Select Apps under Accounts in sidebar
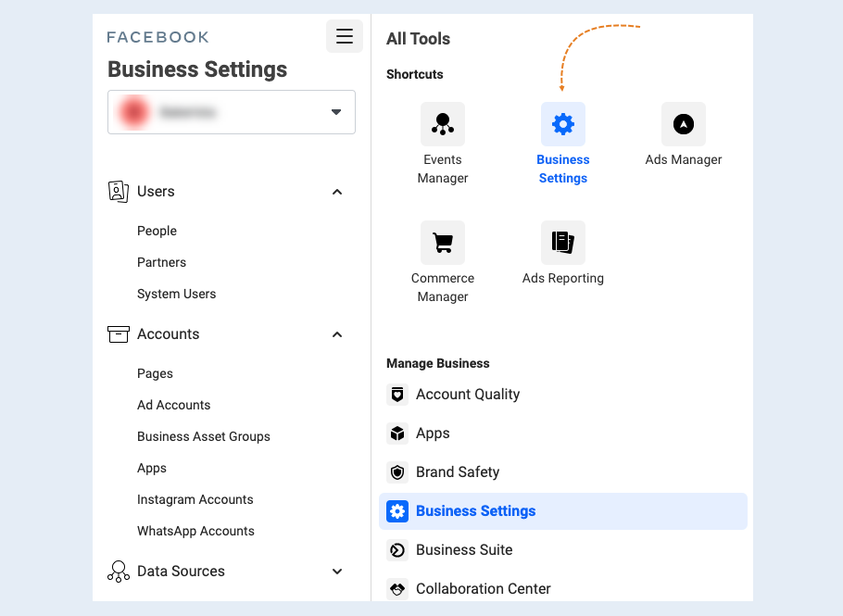Screen dimensions: 843x616 pos(152,468)
